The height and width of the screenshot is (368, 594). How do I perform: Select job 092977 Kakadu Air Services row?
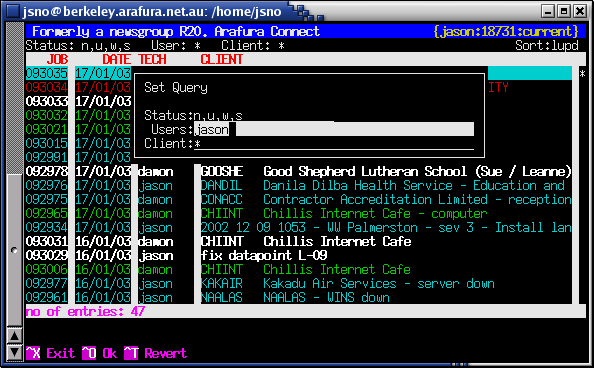[x=299, y=283]
